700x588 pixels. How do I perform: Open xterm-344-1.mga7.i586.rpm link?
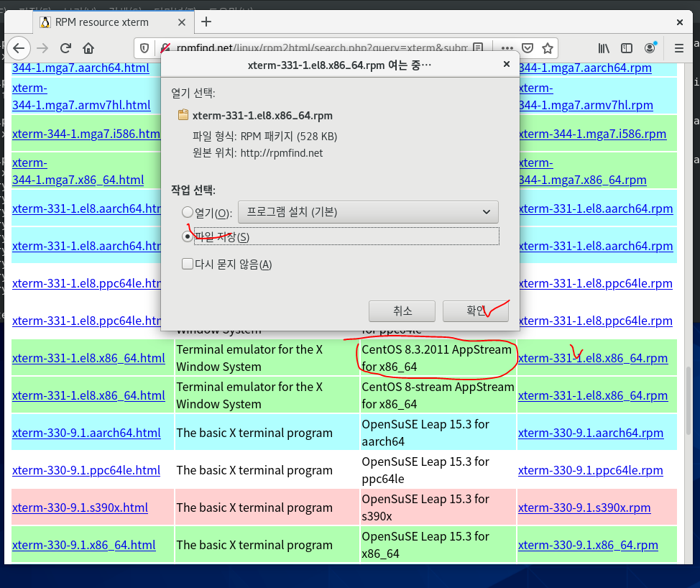pyautogui.click(x=593, y=134)
